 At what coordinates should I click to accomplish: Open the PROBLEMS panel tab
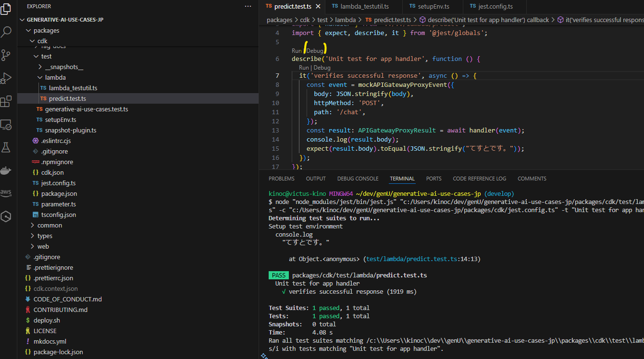click(x=282, y=179)
